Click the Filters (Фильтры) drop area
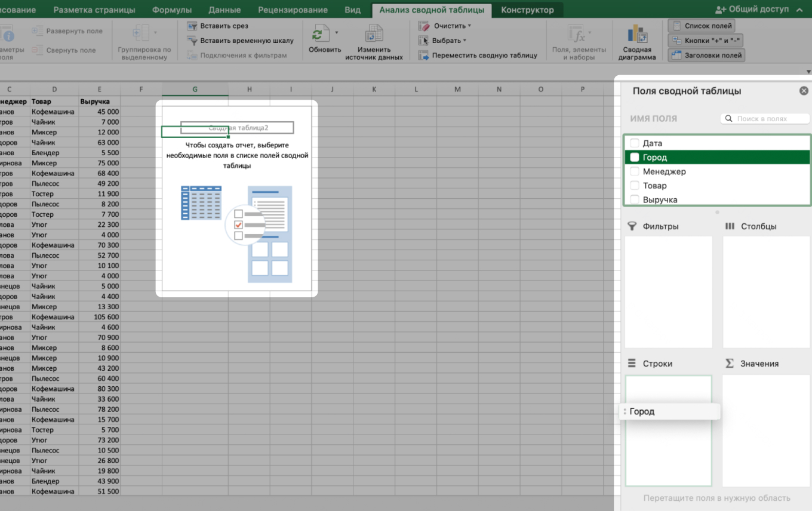This screenshot has height=511, width=812. [668, 291]
